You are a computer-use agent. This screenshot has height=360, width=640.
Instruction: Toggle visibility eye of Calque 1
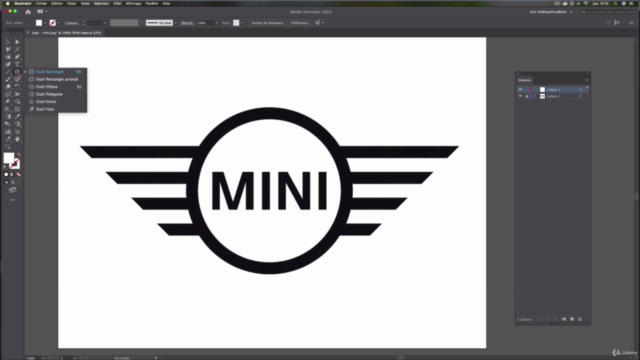(520, 96)
